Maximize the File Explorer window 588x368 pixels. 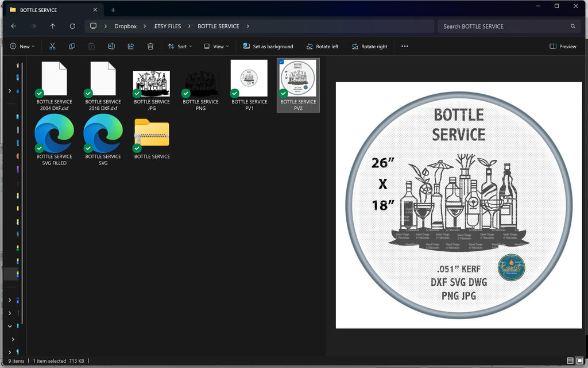[556, 6]
